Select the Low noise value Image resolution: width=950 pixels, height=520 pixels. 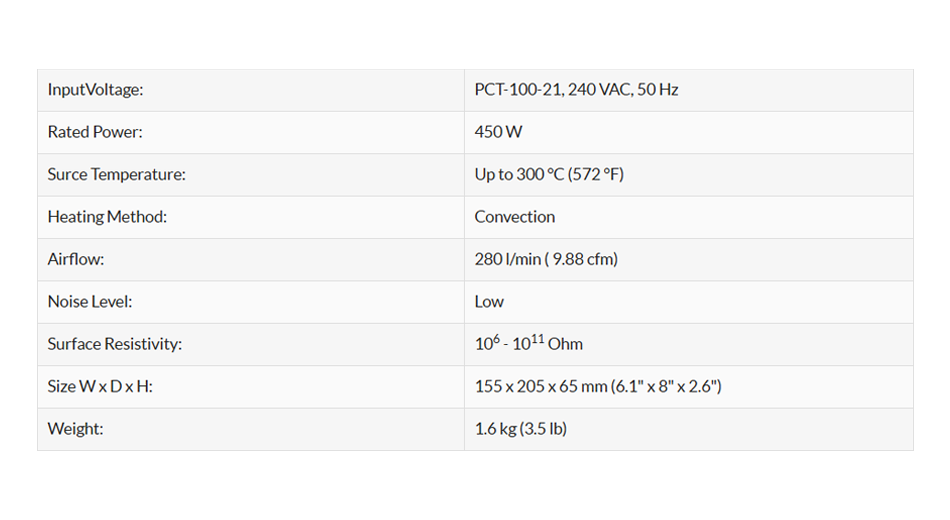pyautogui.click(x=489, y=301)
